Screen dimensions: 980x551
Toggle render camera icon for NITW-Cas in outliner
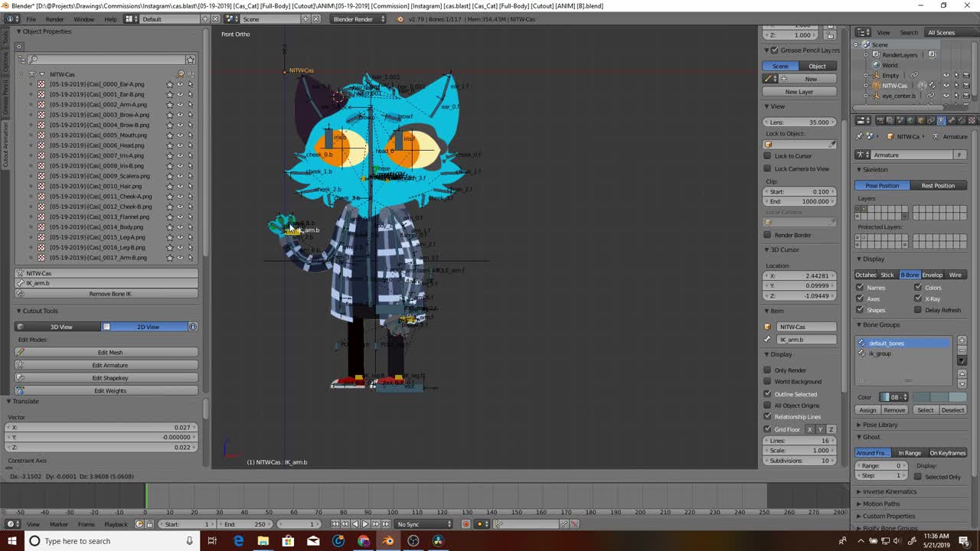pyautogui.click(x=966, y=85)
